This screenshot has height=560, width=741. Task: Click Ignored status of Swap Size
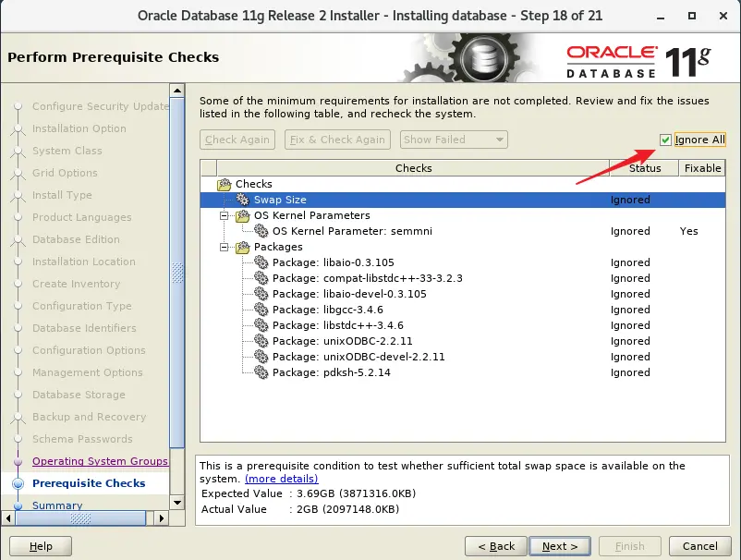point(630,200)
